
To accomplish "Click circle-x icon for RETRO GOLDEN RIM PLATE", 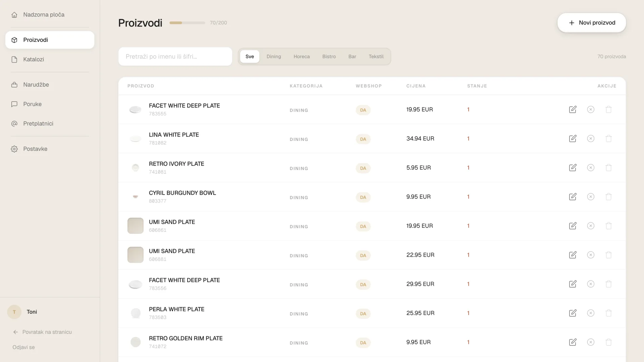I will (591, 342).
